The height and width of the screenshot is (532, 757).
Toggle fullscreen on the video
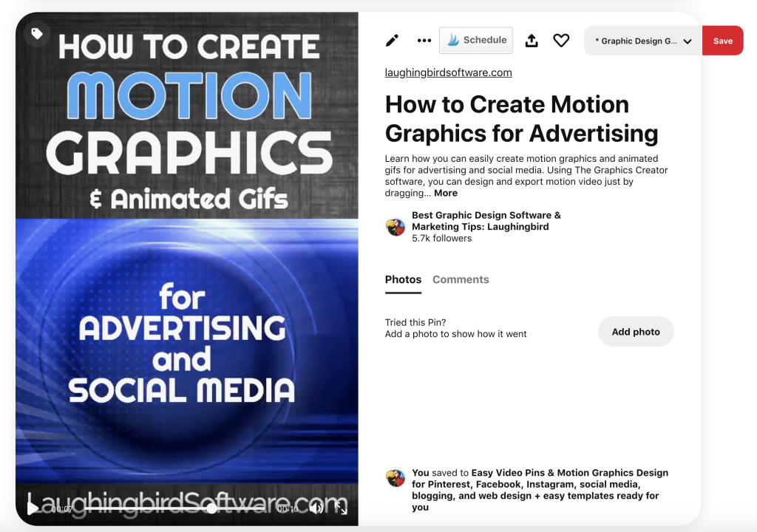341,508
